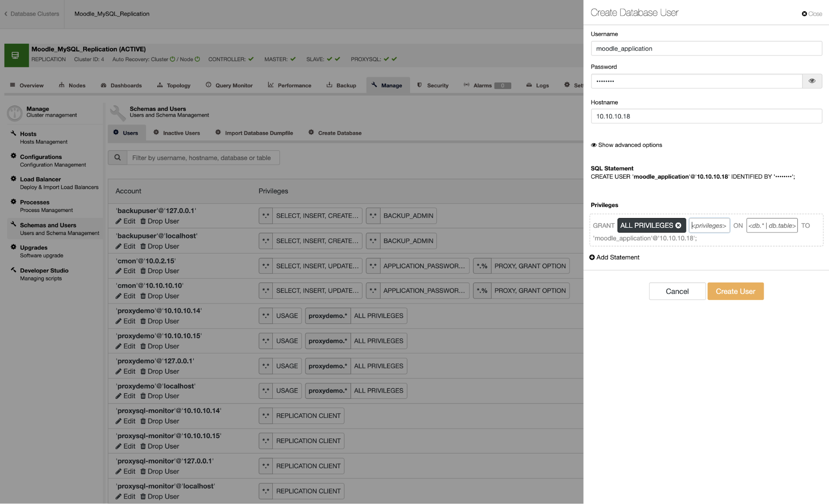Drop user 'proxysql-monitor'@'10.10.10.15'
Screen dimensions: 829x504
click(160, 446)
